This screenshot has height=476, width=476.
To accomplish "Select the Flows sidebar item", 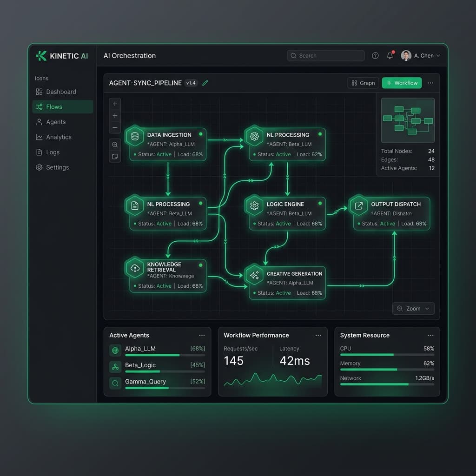I will click(x=63, y=107).
